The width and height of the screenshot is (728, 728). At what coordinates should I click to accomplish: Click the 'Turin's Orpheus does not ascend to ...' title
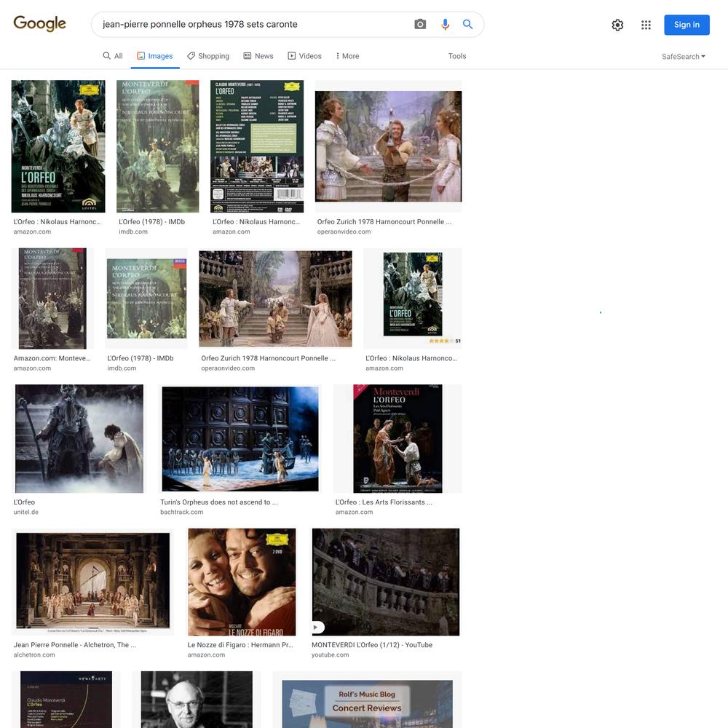[219, 502]
